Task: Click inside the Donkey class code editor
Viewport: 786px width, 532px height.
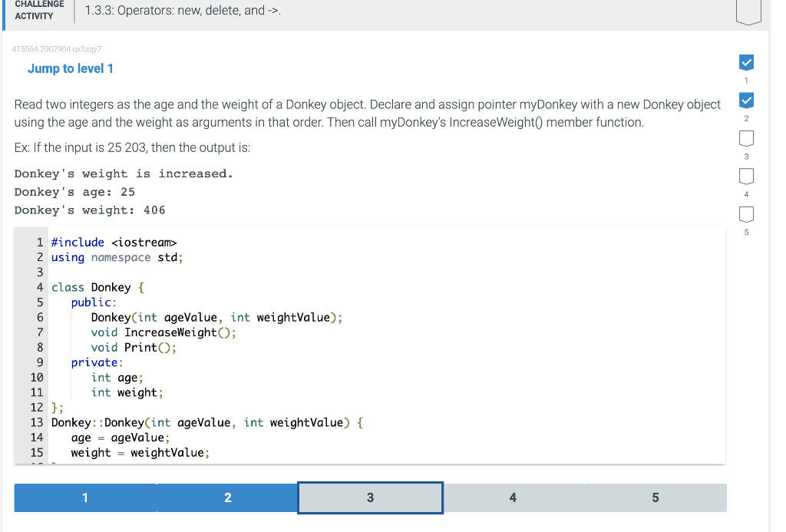Action: pos(307,345)
